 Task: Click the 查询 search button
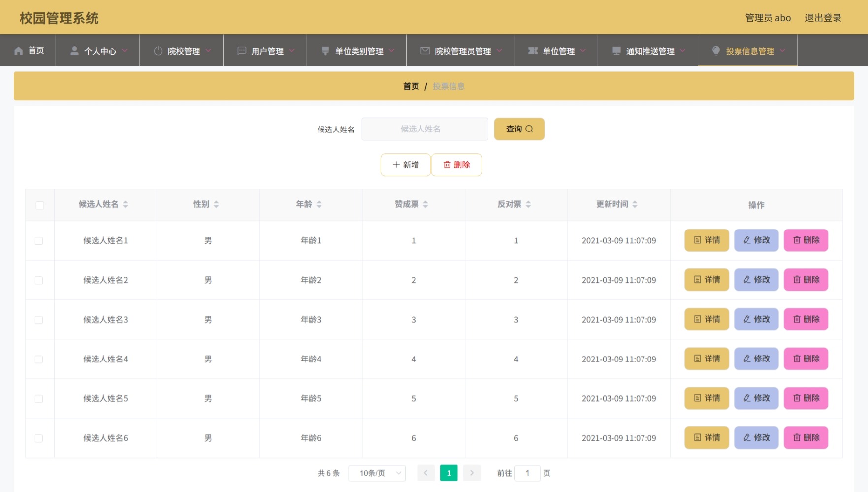click(519, 129)
